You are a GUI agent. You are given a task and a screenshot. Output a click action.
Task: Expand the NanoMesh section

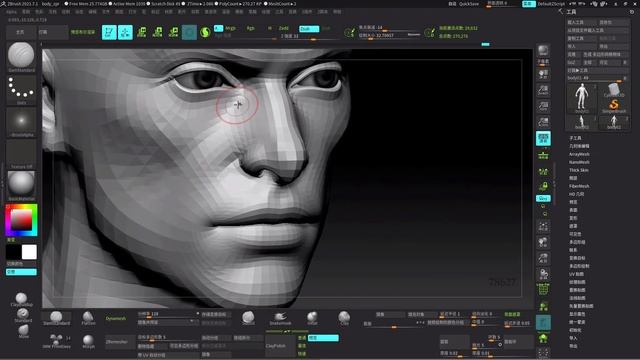pos(579,162)
